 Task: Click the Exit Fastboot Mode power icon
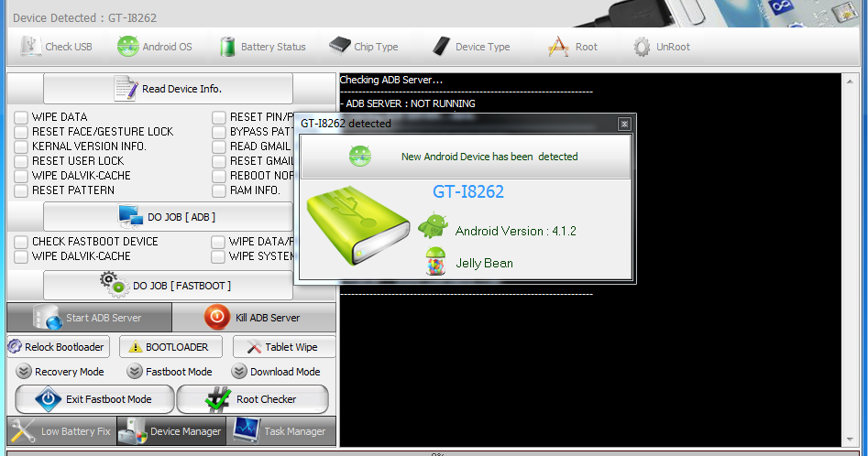coord(49,399)
